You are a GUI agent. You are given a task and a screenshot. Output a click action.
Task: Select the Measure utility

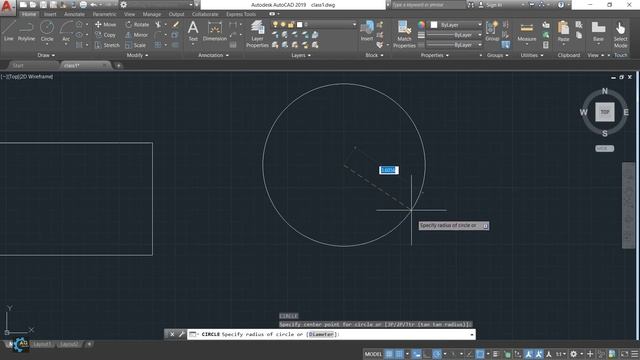click(x=527, y=32)
